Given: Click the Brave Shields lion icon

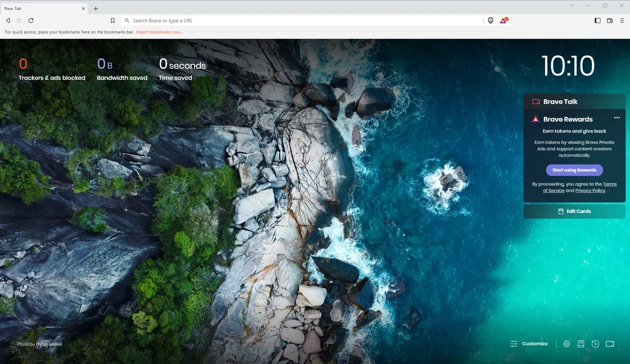Looking at the screenshot, I should tap(491, 20).
